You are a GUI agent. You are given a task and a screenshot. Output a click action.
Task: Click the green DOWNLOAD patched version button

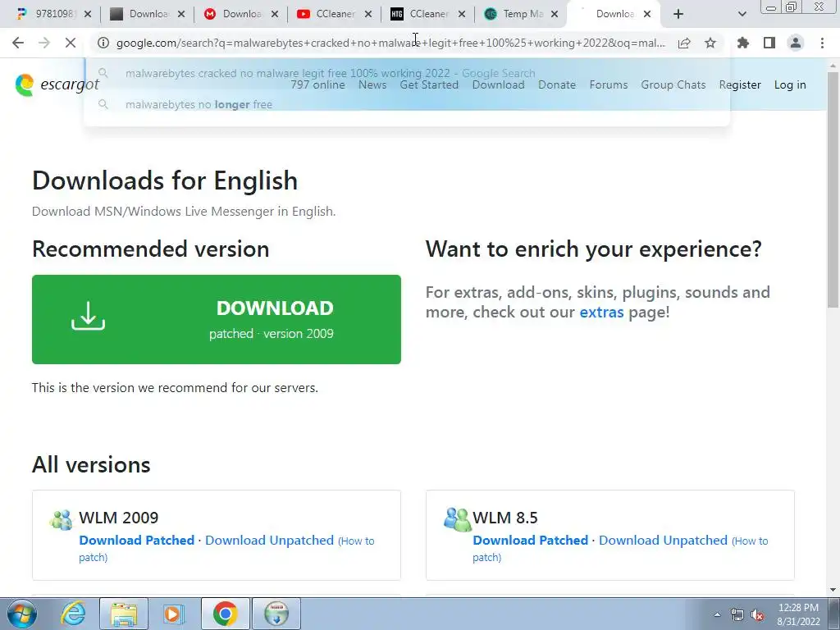(217, 319)
